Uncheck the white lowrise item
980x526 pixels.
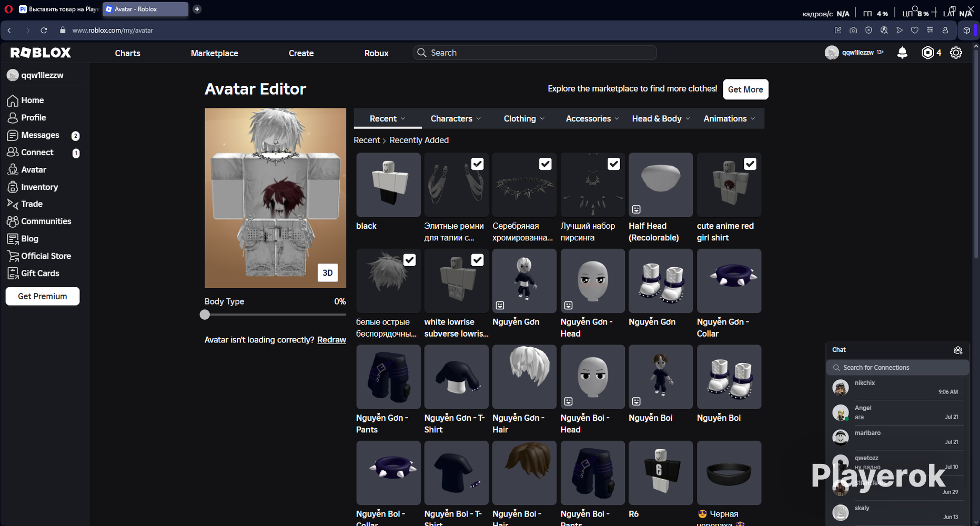478,260
